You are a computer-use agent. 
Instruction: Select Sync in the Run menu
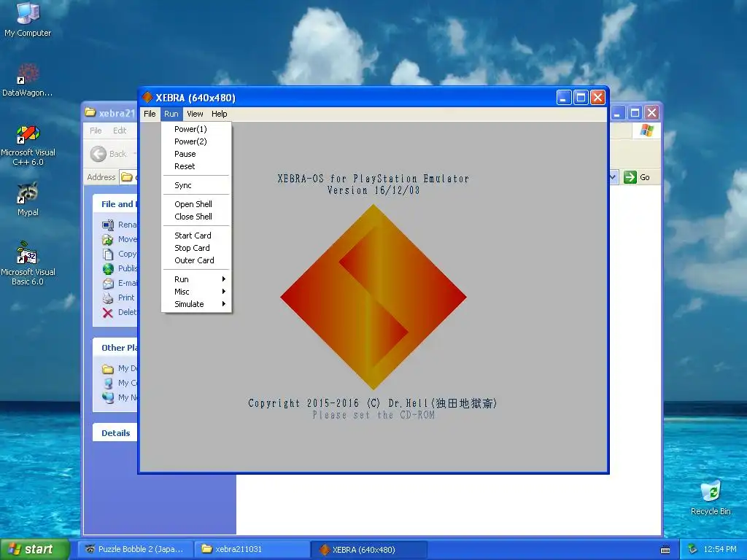pos(196,185)
